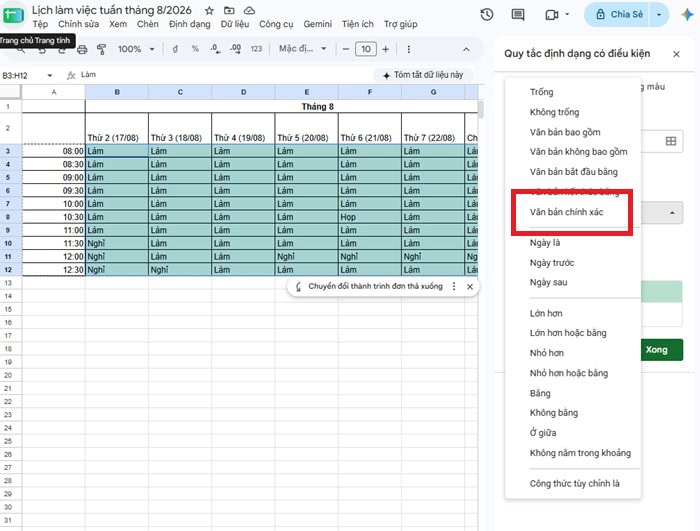Open the Google Sheets home icon
700x531 pixels.
[x=13, y=15]
